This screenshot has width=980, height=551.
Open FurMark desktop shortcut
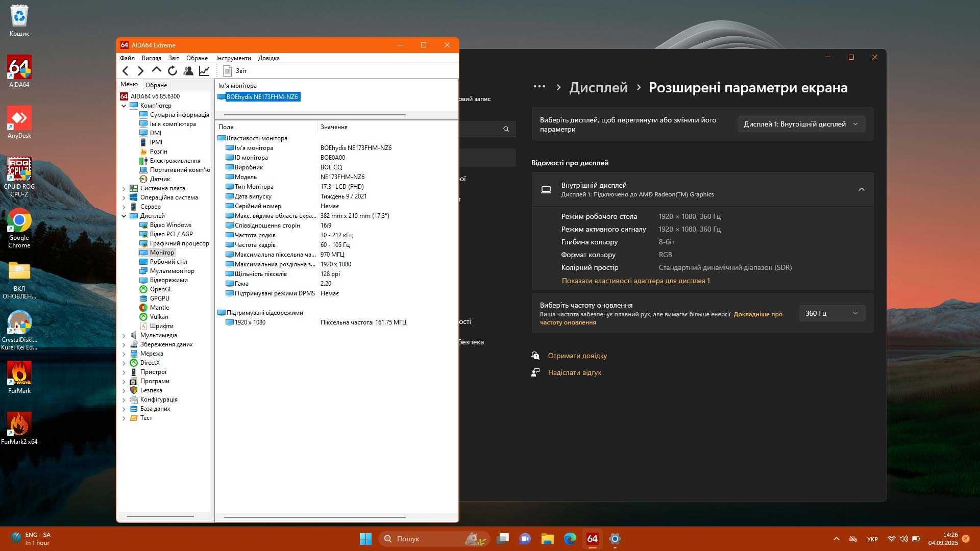pyautogui.click(x=19, y=377)
